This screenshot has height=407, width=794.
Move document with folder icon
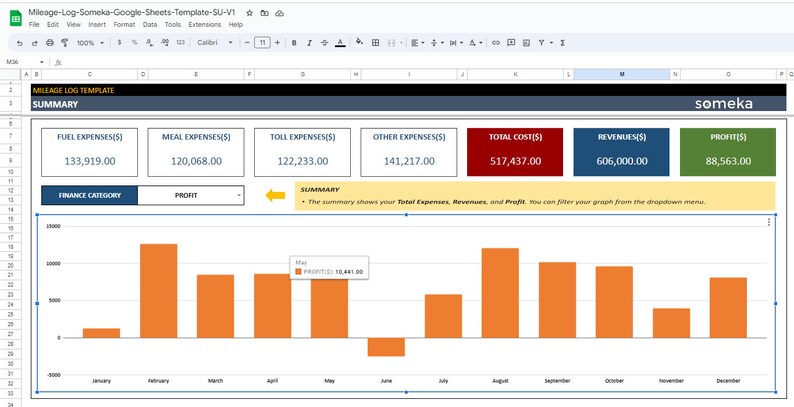(x=264, y=13)
